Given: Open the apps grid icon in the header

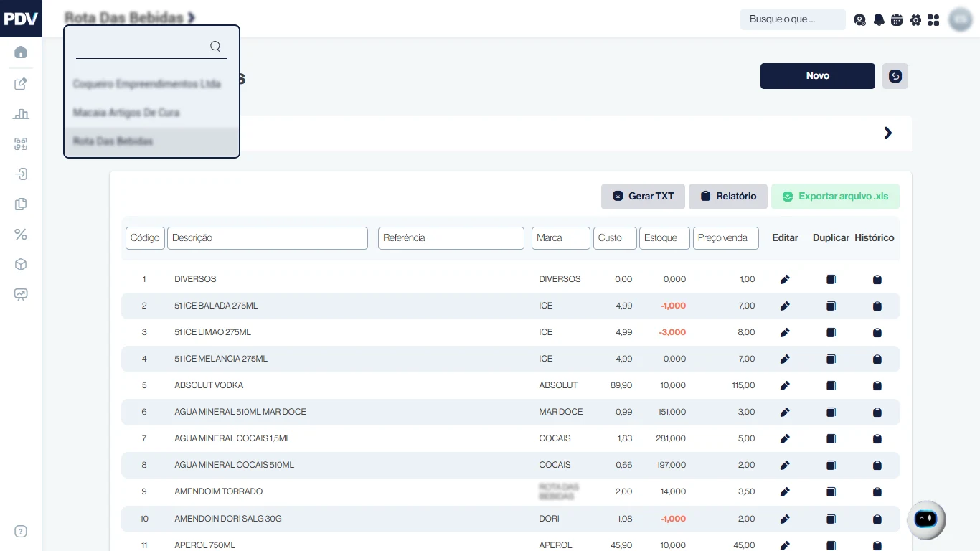Looking at the screenshot, I should pyautogui.click(x=933, y=19).
